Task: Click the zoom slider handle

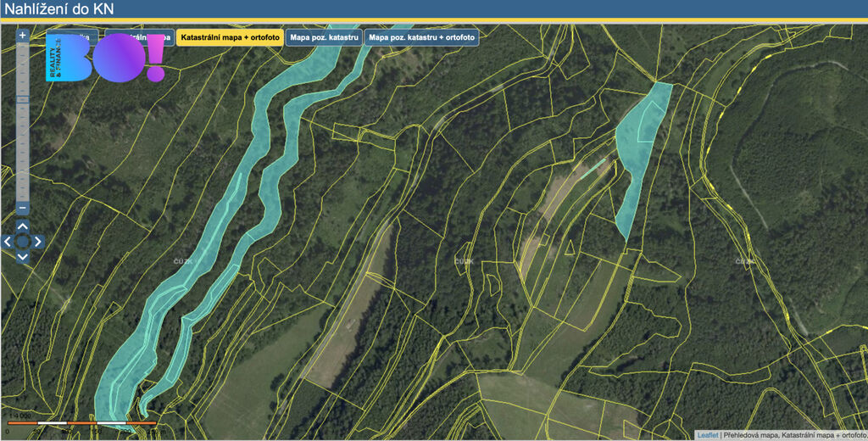Action: [x=23, y=99]
